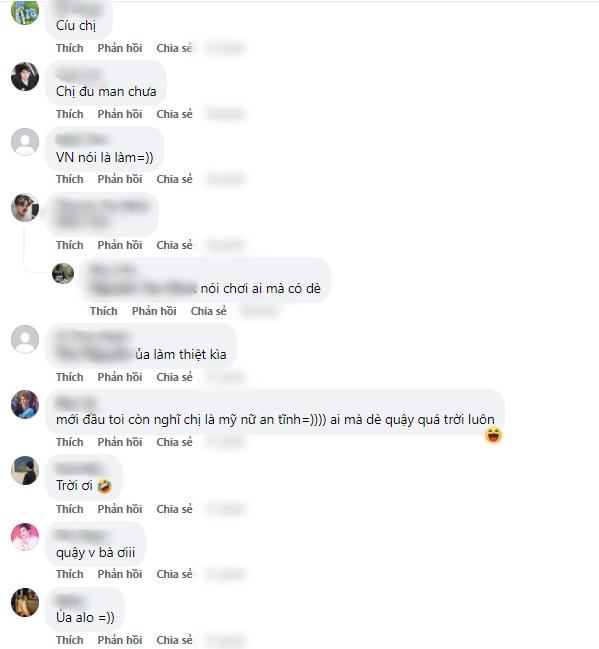
Task: Like the 'Trời ơi' comment
Action: 70,509
